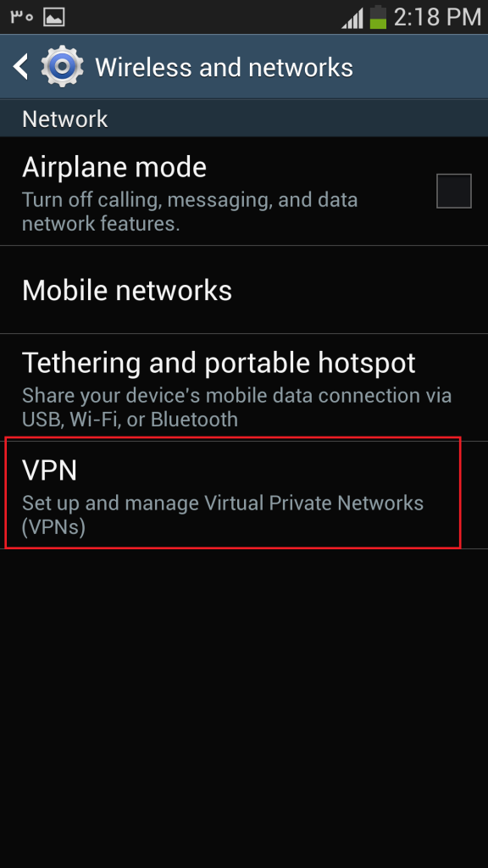Click the 'Turn off calling, messaging' description

pos(190,211)
